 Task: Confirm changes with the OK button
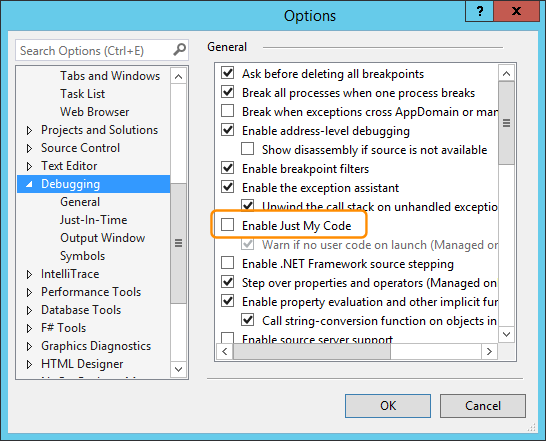[388, 406]
